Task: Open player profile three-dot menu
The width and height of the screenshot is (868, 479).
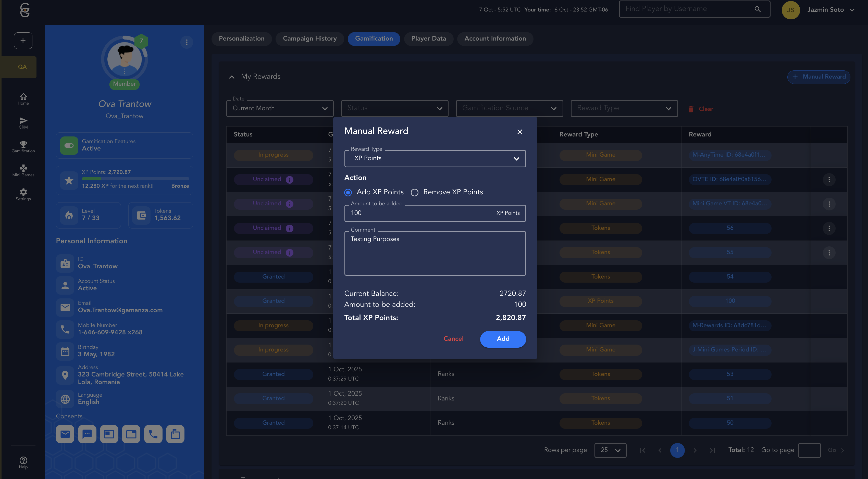Action: pyautogui.click(x=187, y=42)
